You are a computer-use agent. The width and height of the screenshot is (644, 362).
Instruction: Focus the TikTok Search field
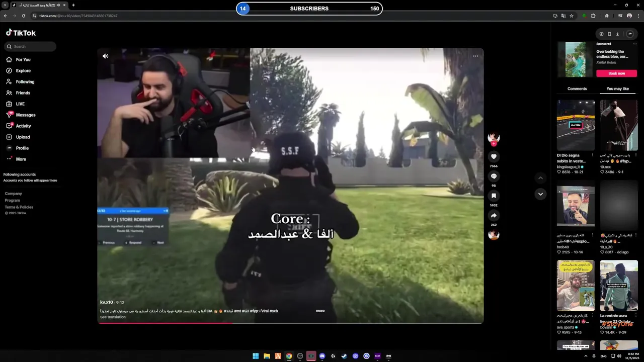coord(30,46)
